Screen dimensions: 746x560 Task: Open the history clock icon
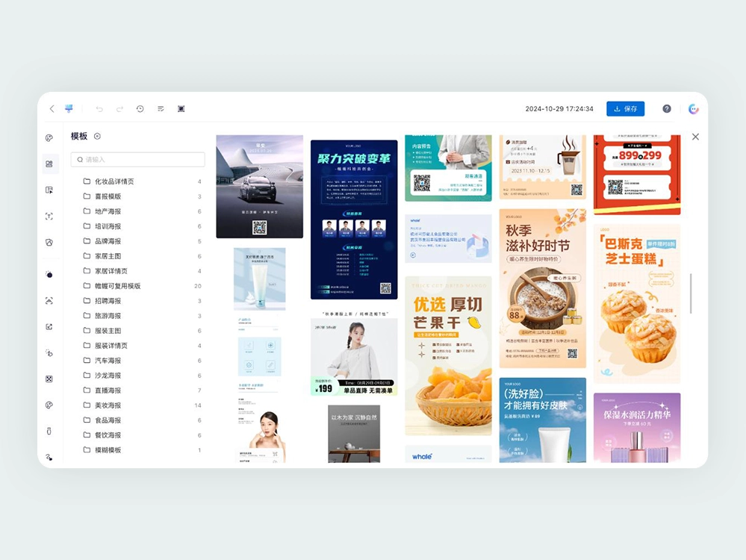(140, 109)
